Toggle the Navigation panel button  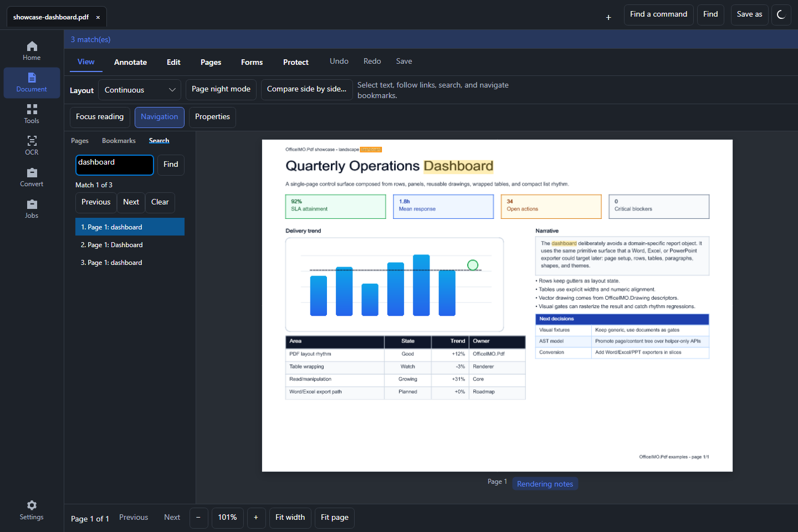coord(160,117)
